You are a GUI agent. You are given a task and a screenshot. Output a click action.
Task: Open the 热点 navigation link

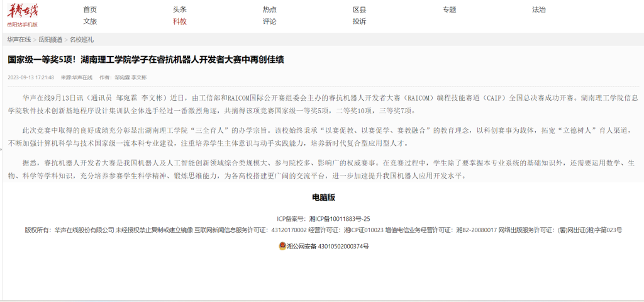tap(270, 9)
